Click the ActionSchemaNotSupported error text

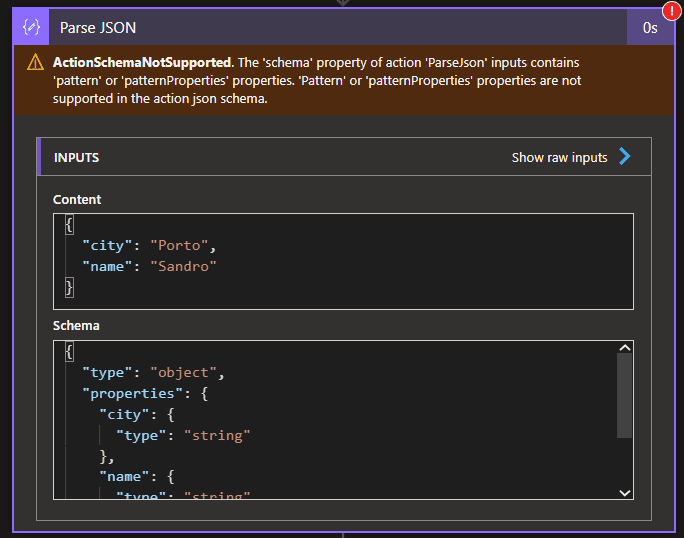coord(142,62)
